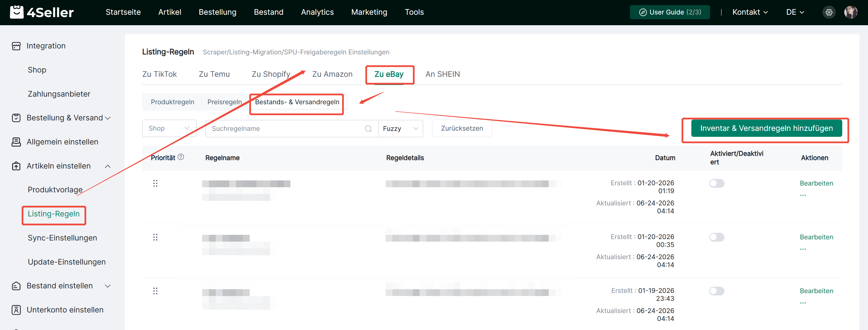Click Bearbeiten for rule created 01-19-2026 23:43
868x330 pixels.
click(x=816, y=291)
